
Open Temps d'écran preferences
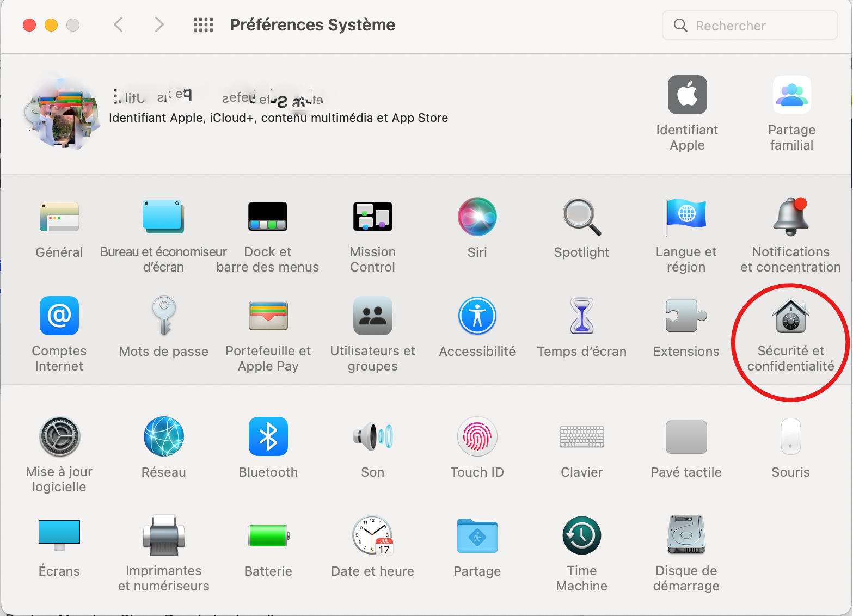pyautogui.click(x=581, y=316)
